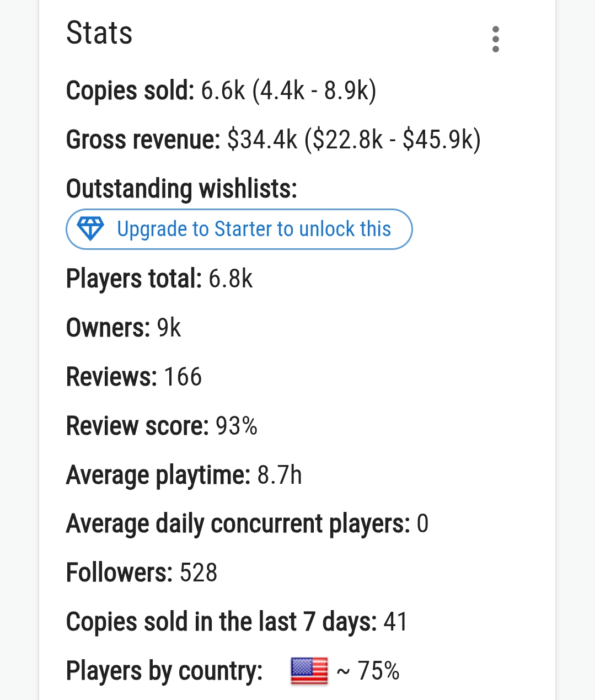Open the Stats three-dot options menu

495,39
